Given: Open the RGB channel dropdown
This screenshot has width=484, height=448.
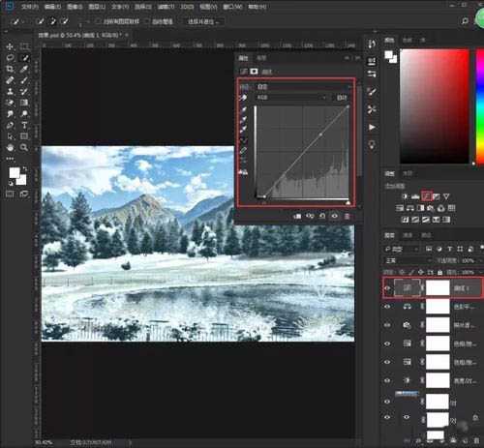Looking at the screenshot, I should 291,97.
